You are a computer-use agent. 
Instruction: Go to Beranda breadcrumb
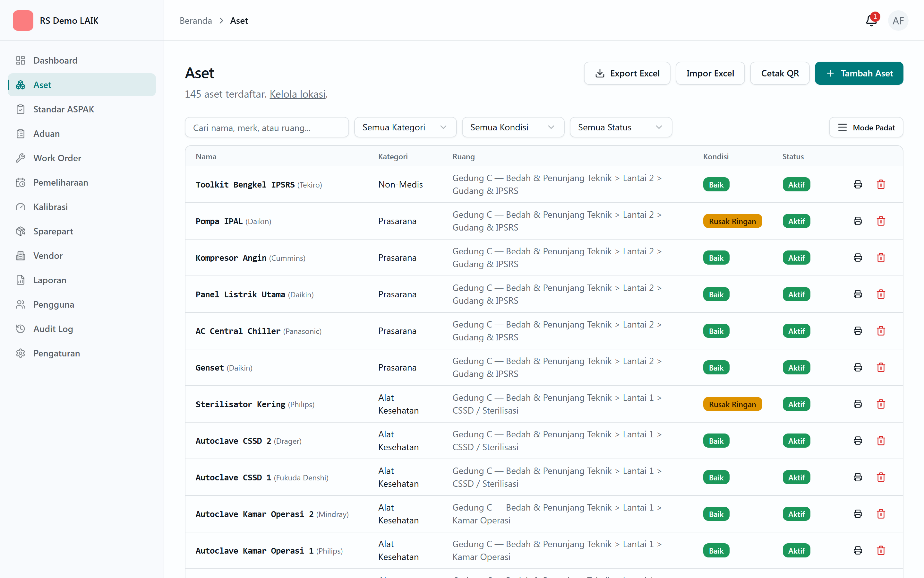(x=196, y=21)
